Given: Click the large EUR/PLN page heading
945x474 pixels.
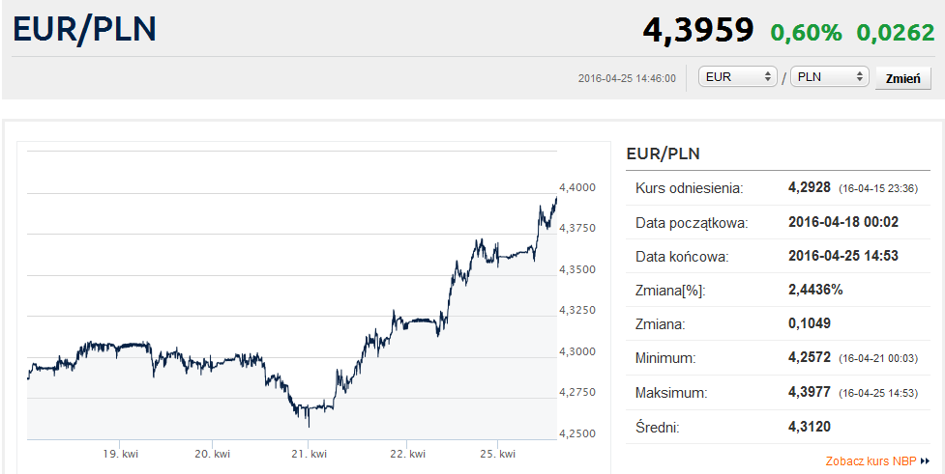Looking at the screenshot, I should 85,29.
